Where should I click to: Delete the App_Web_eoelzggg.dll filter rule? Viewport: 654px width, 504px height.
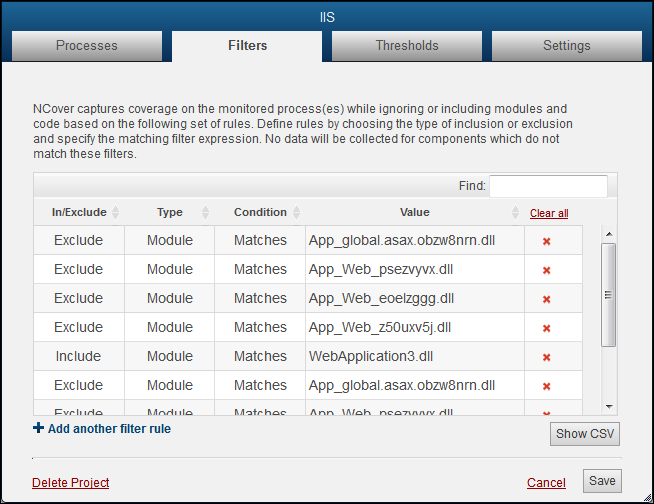pyautogui.click(x=547, y=299)
